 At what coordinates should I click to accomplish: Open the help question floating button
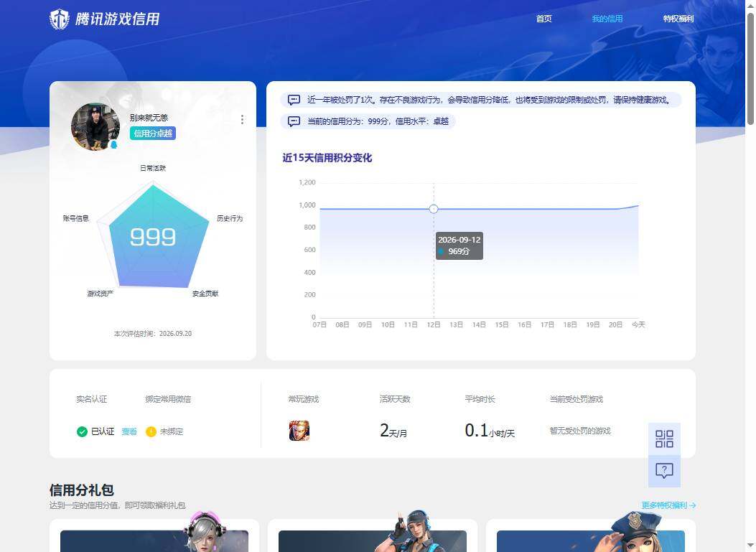tap(664, 470)
